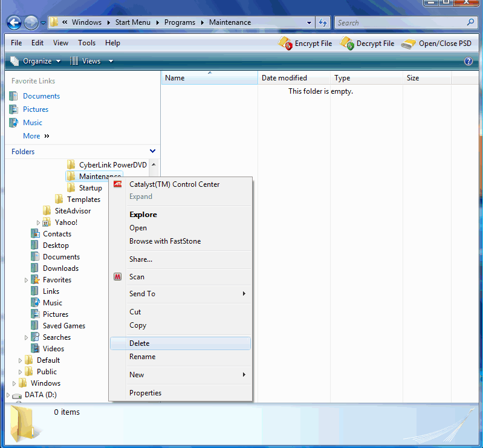Click the Refresh button beside address bar
The height and width of the screenshot is (448, 483).
click(x=323, y=23)
